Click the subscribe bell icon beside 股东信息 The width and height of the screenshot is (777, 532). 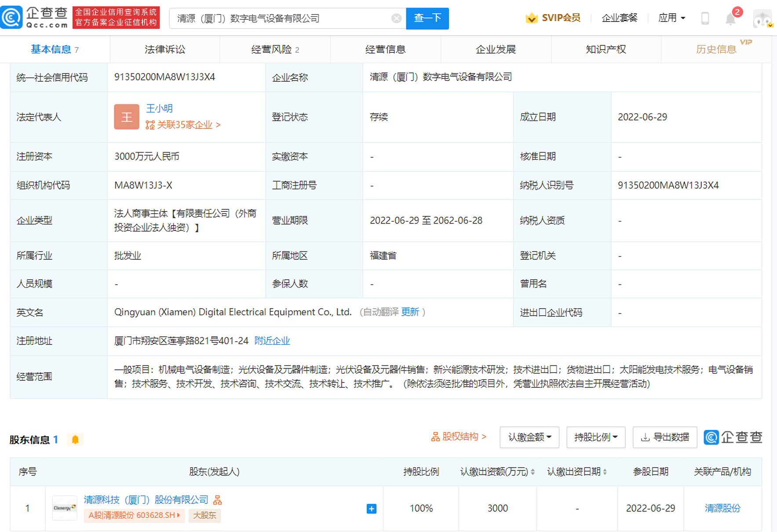coord(75,439)
